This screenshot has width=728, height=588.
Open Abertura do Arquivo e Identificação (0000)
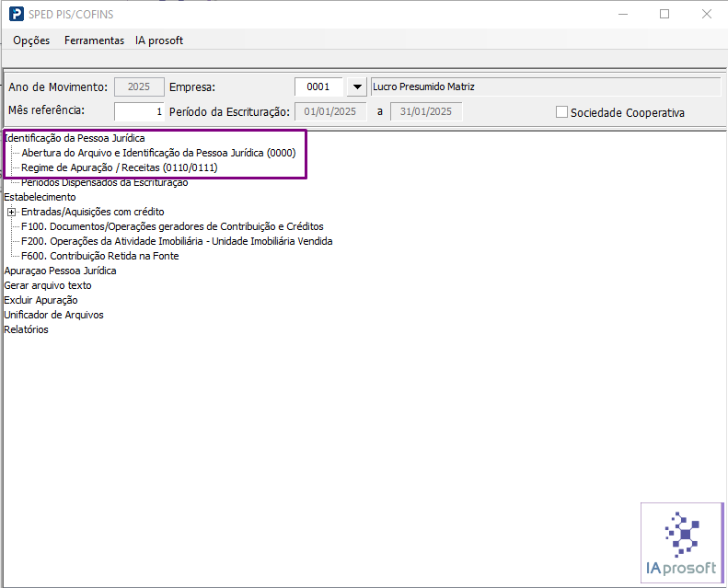point(158,153)
